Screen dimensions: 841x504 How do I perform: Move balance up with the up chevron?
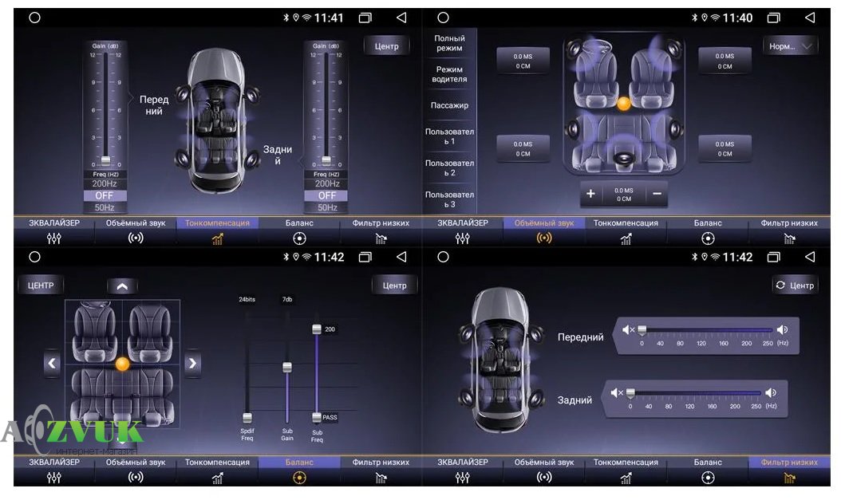122,286
